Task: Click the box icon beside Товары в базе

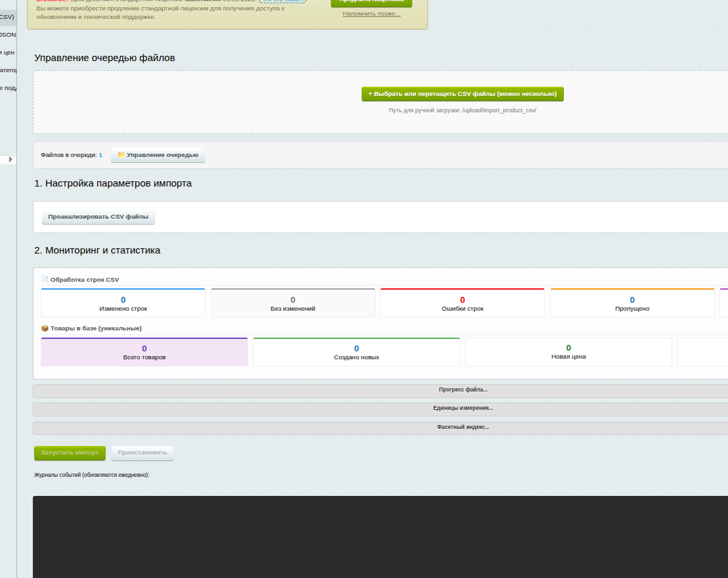Action: tap(45, 328)
